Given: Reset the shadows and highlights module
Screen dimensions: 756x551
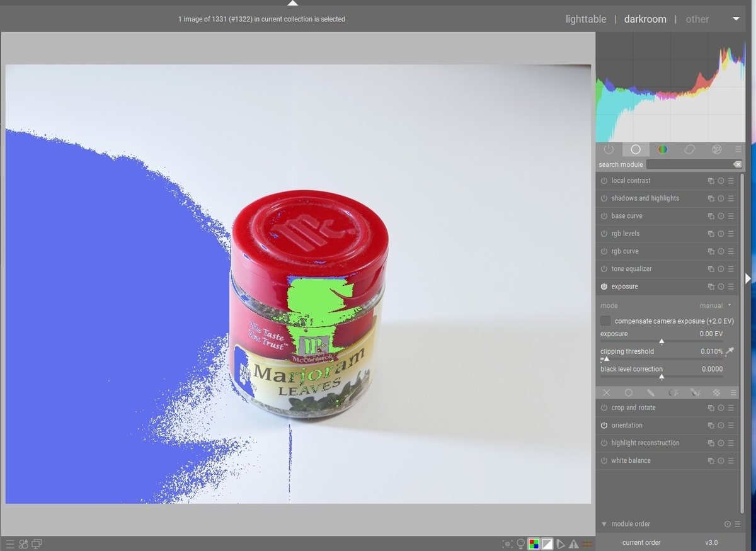Looking at the screenshot, I should coord(721,198).
